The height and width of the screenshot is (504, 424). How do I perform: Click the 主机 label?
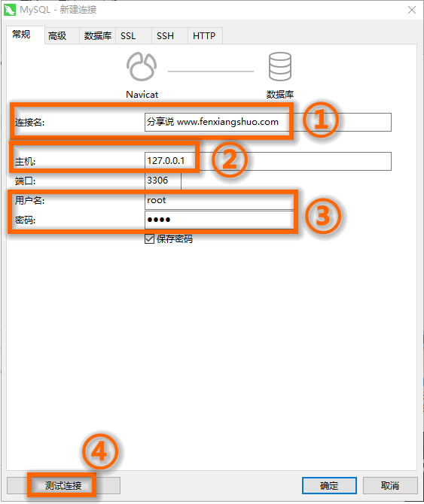[x=25, y=162]
